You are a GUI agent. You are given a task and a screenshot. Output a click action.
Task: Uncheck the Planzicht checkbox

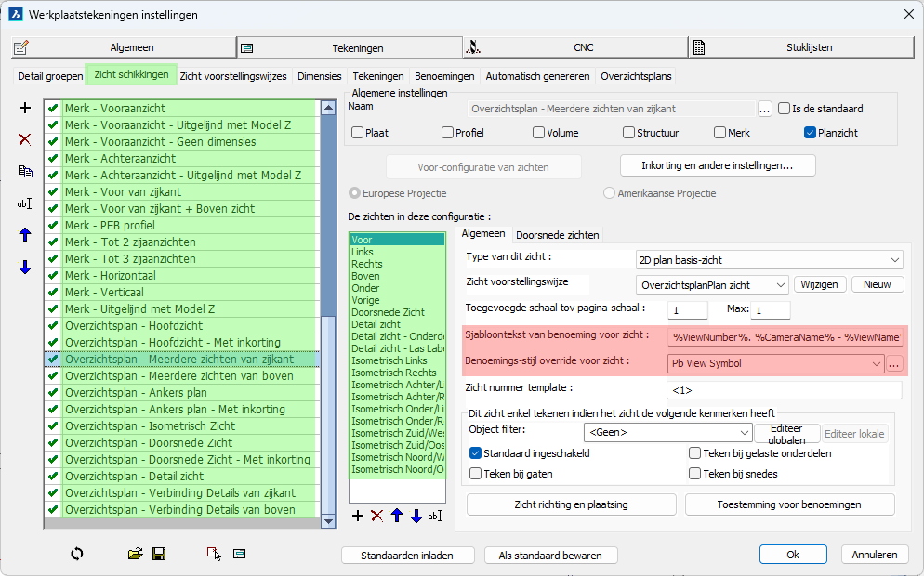(x=811, y=133)
